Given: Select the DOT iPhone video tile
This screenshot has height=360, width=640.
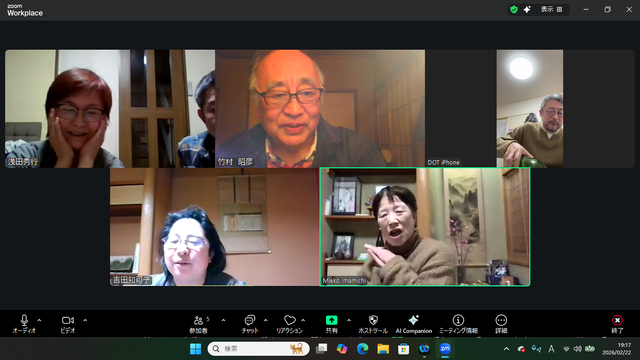Looking at the screenshot, I should 530,109.
